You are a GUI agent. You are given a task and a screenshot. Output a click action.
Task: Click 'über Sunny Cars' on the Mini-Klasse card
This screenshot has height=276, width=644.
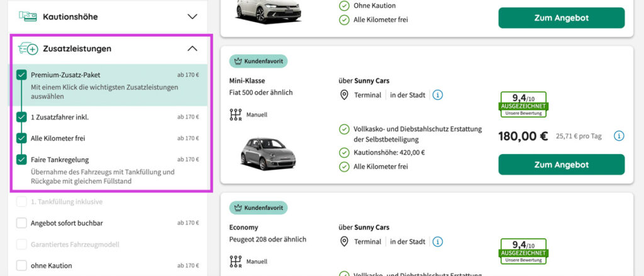pos(364,81)
